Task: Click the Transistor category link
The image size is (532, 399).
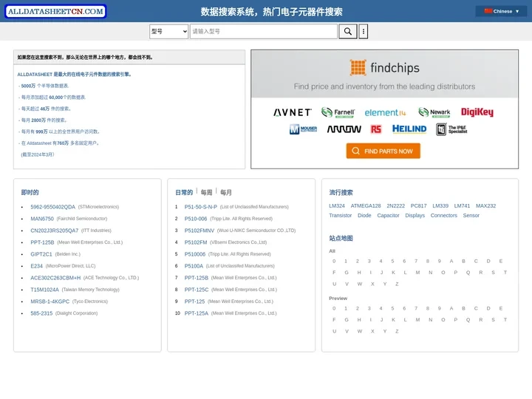Action: 341,216
